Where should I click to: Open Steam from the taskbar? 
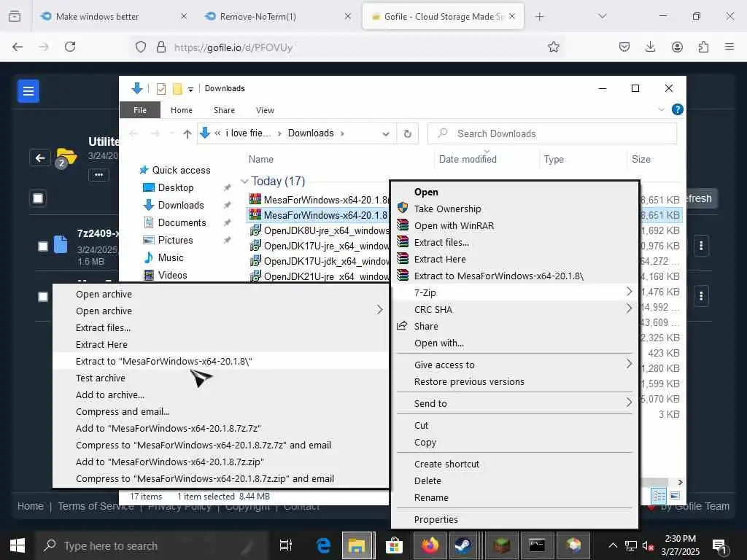[462, 545]
